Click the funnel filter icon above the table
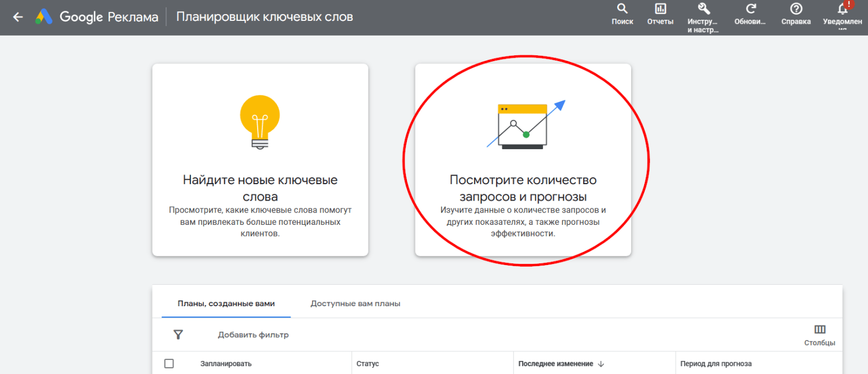Image resolution: width=868 pixels, height=374 pixels. pyautogui.click(x=179, y=334)
